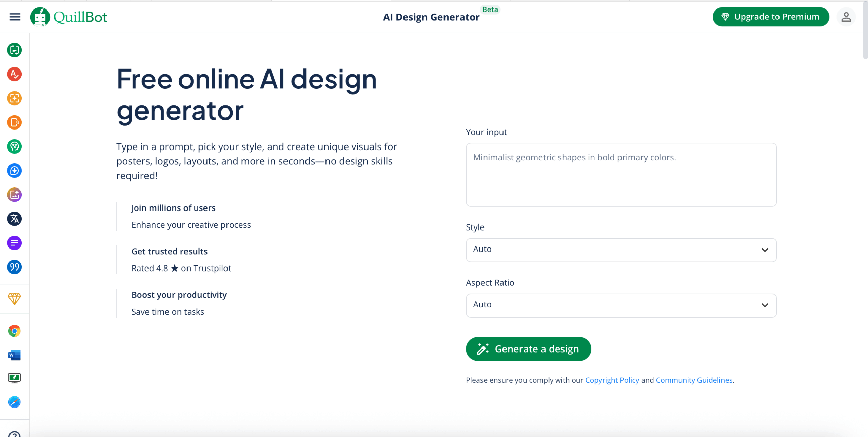Click into the Your input text field
Image resolution: width=868 pixels, height=437 pixels.
(x=621, y=175)
